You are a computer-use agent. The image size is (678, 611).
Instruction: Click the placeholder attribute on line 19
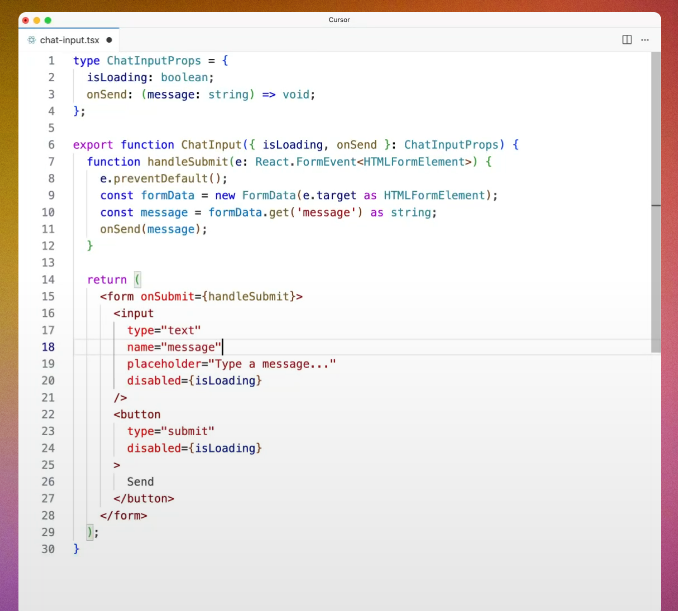[x=231, y=364]
